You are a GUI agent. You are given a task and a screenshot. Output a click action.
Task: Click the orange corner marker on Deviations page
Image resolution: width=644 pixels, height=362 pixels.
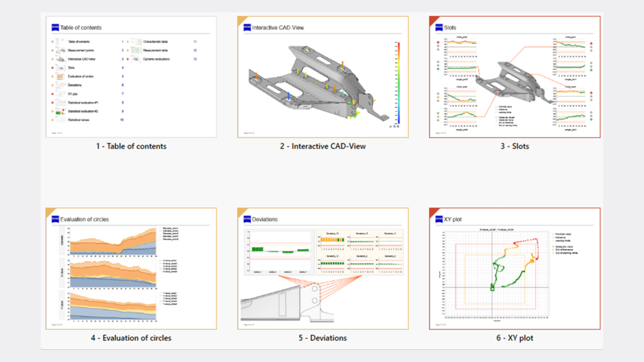pos(241,211)
